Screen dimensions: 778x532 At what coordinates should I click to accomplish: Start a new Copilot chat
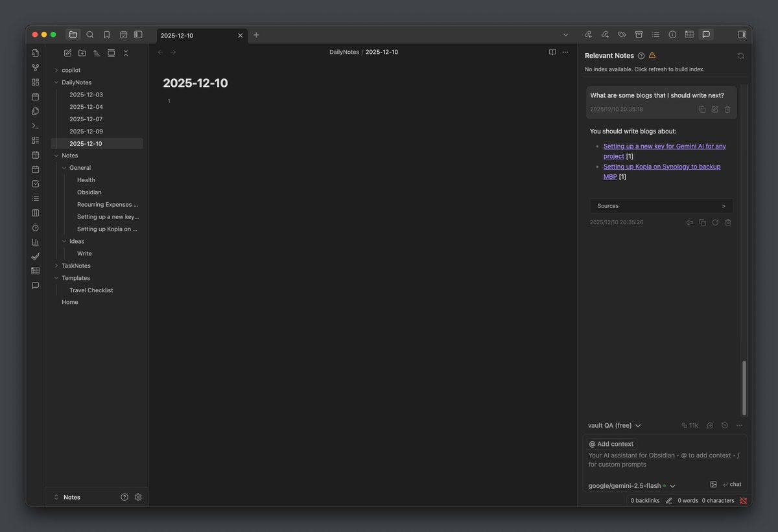(710, 426)
